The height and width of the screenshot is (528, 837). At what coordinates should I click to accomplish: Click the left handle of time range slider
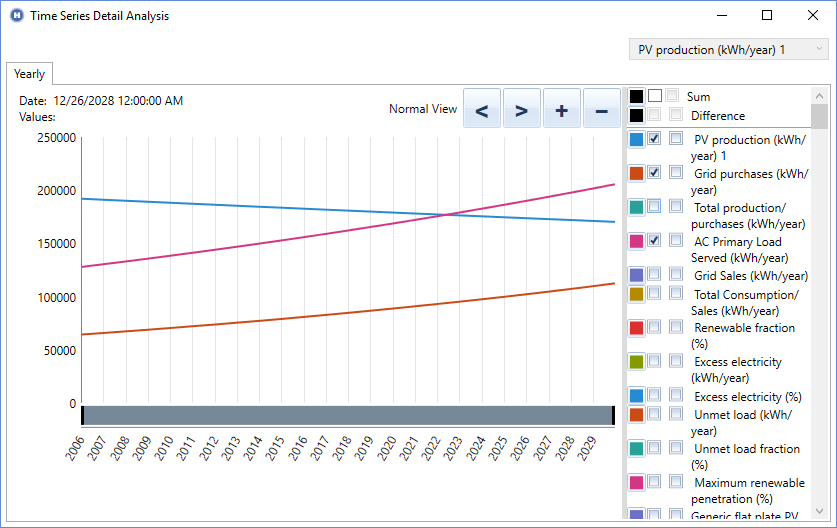point(83,415)
